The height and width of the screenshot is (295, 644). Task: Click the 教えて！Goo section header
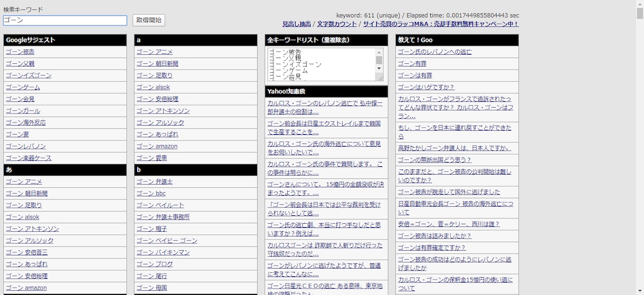457,40
